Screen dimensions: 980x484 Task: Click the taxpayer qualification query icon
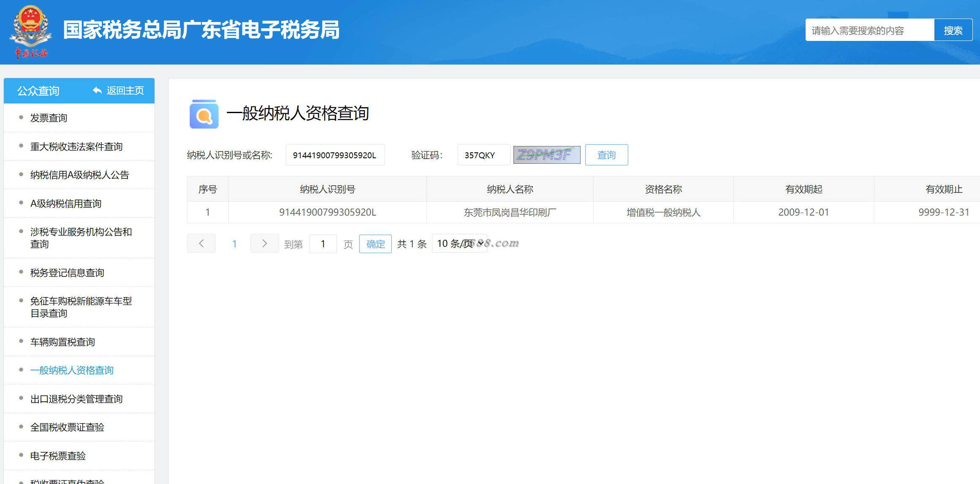pos(204,114)
